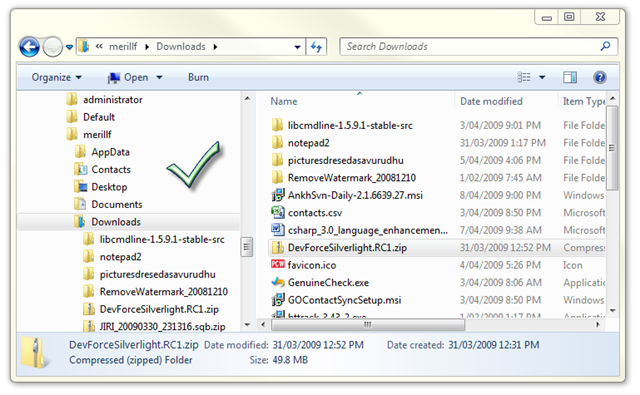Screen dimensions: 640x395
Task: Click the large zip icon in details pane
Action: click(x=36, y=353)
